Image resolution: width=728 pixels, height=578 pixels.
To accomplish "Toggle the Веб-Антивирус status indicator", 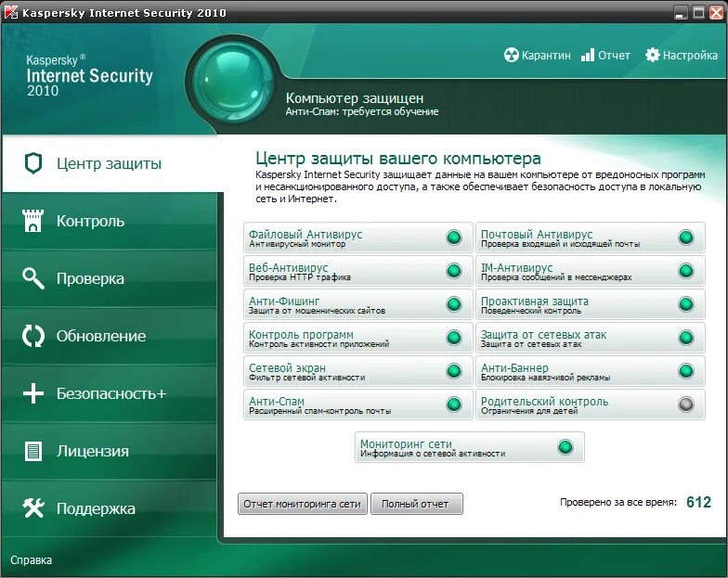I will tap(453, 271).
